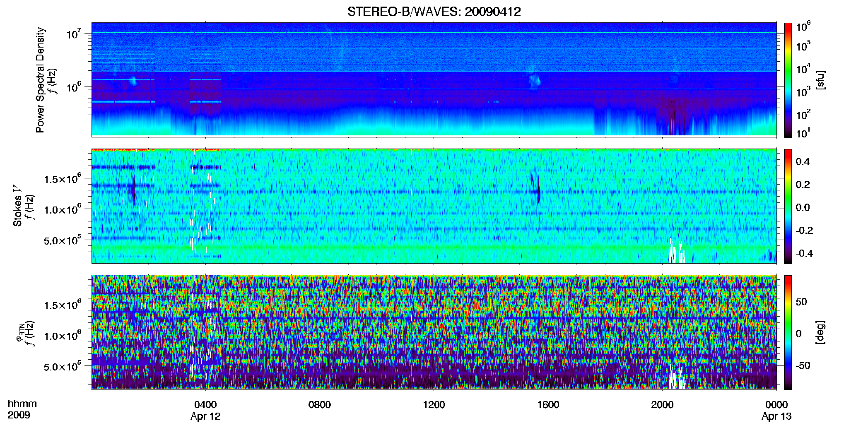
Task: Click the plot title "STEREO-B/WAVES: 20090412"
Action: tap(434, 12)
